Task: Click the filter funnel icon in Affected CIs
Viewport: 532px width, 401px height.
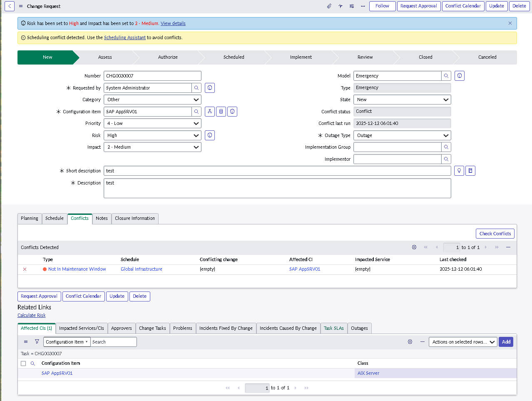Action: [x=37, y=342]
